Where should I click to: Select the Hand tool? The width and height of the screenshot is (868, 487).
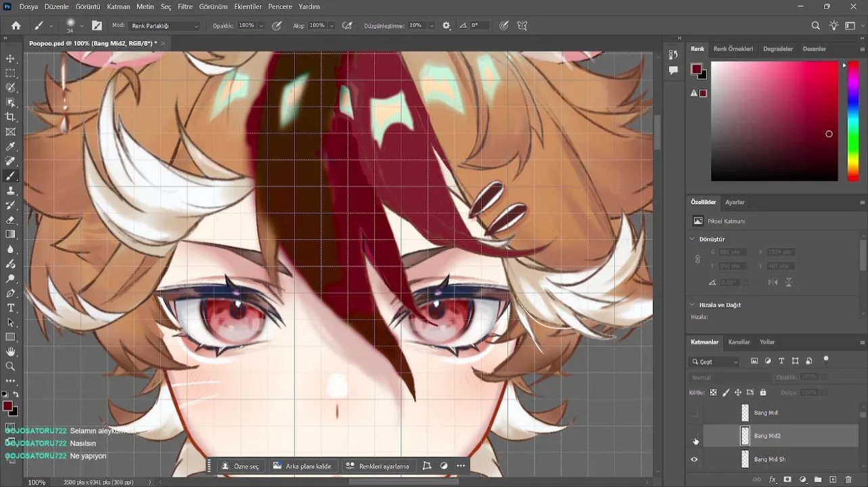[x=10, y=352]
